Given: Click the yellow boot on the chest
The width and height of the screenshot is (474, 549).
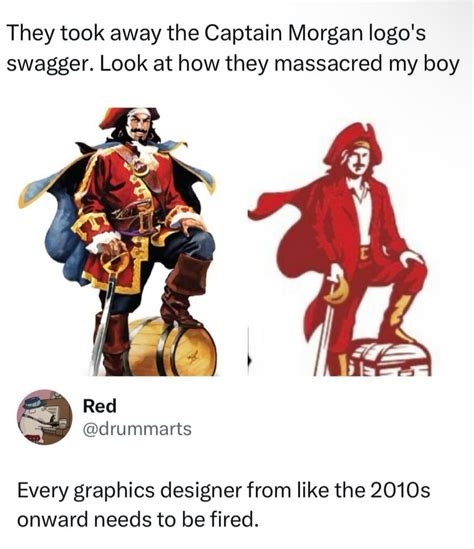Looking at the screenshot, I should 401,317.
